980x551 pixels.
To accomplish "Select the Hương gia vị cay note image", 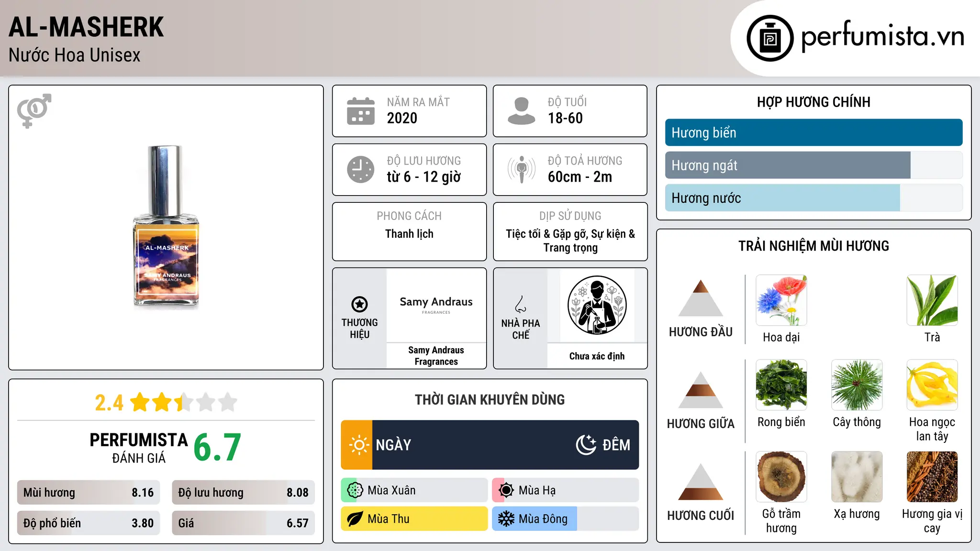I will [x=932, y=477].
